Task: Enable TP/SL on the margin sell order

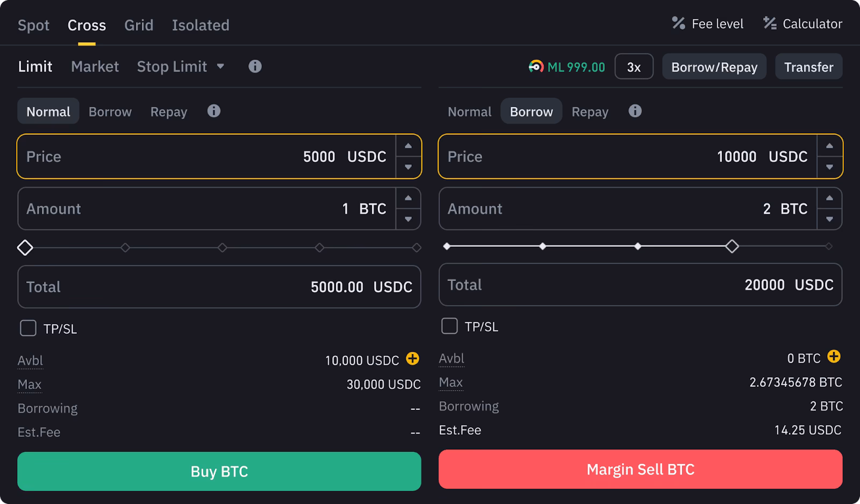Action: click(x=449, y=326)
